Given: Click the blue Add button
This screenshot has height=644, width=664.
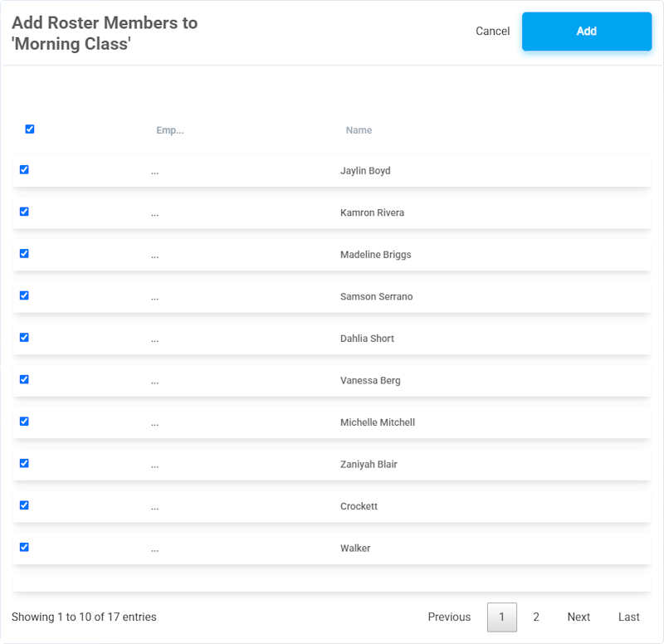Looking at the screenshot, I should click(586, 32).
